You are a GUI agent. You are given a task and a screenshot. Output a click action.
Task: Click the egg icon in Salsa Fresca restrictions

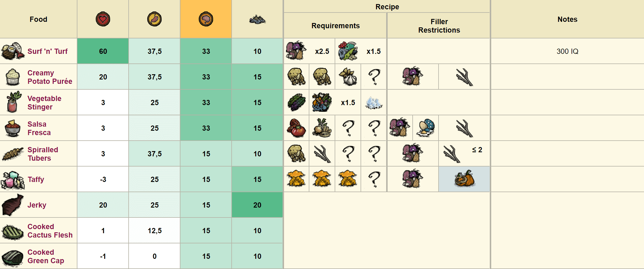pos(425,128)
